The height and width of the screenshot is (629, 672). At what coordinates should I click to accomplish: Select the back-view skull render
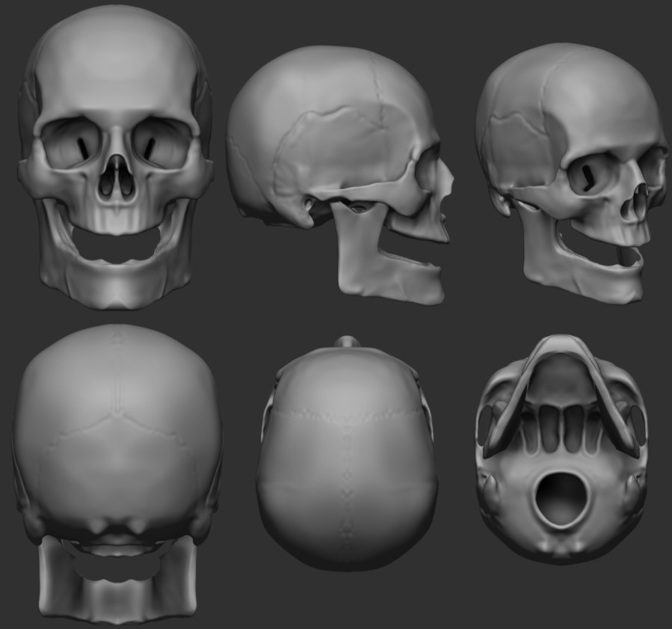[x=117, y=473]
